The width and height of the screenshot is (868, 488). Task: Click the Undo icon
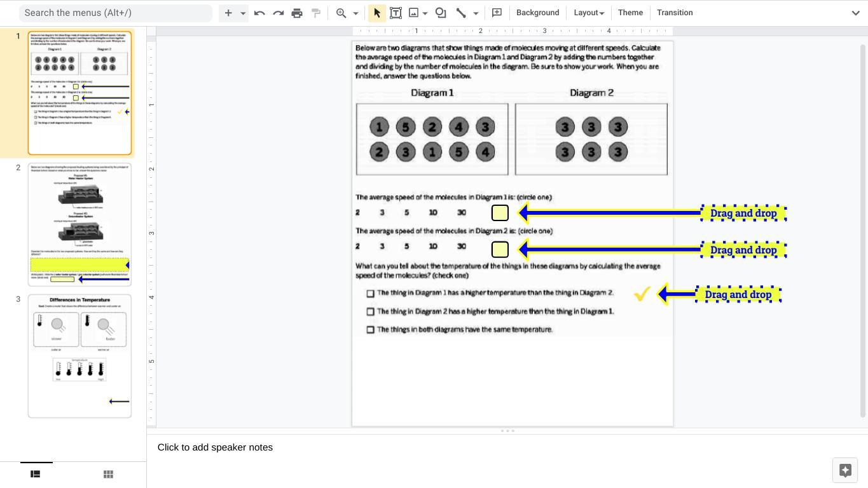click(259, 13)
